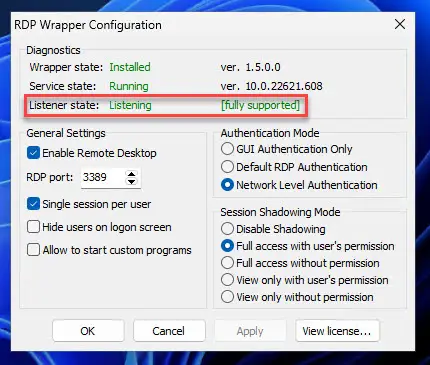Increase RDP port with up arrow

(132, 174)
